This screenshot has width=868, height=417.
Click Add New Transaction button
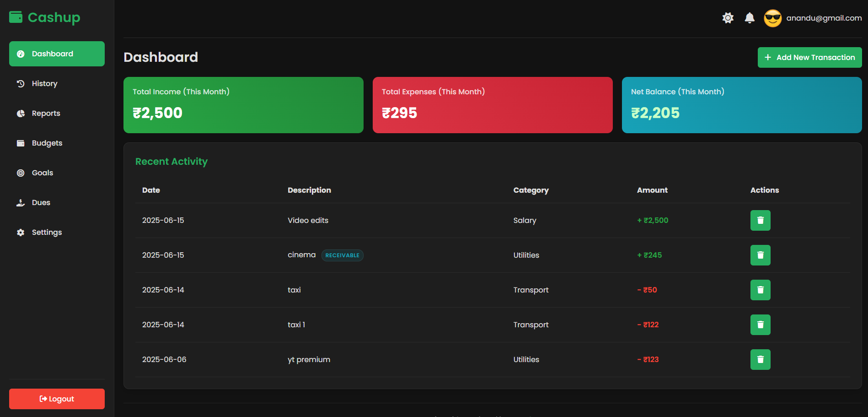click(x=809, y=58)
